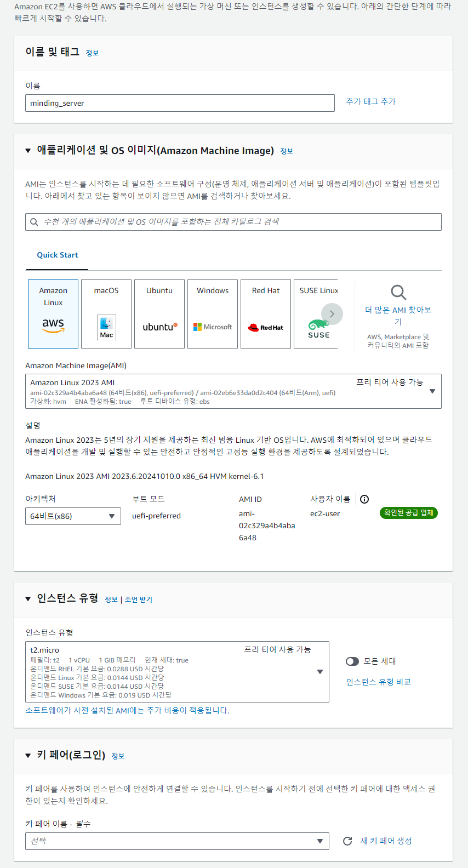
Task: Open the 아키텍처 64비트(x86) dropdown
Action: tap(73, 516)
